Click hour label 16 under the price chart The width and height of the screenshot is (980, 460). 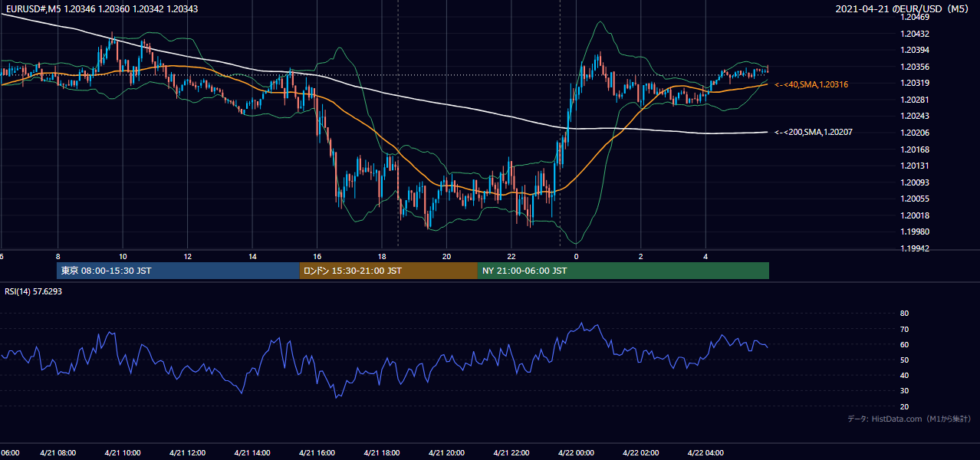click(x=317, y=256)
